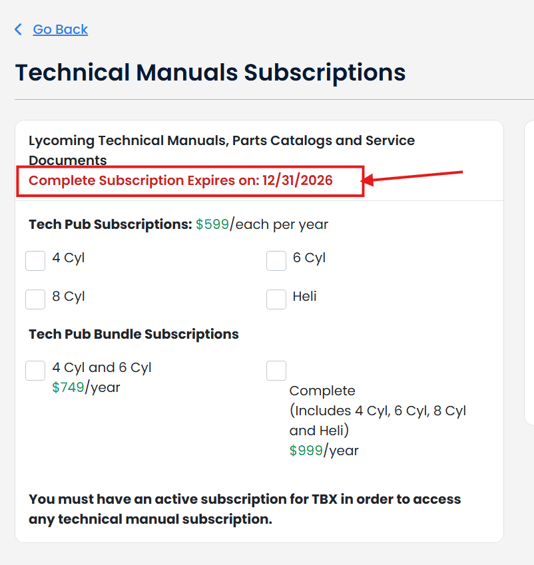Check the Complete bundle checkbox
Image resolution: width=534 pixels, height=565 pixels.
point(276,370)
